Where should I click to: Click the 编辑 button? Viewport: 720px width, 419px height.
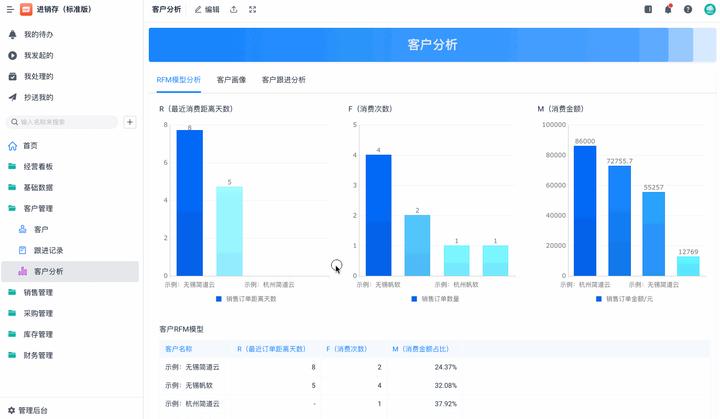207,9
